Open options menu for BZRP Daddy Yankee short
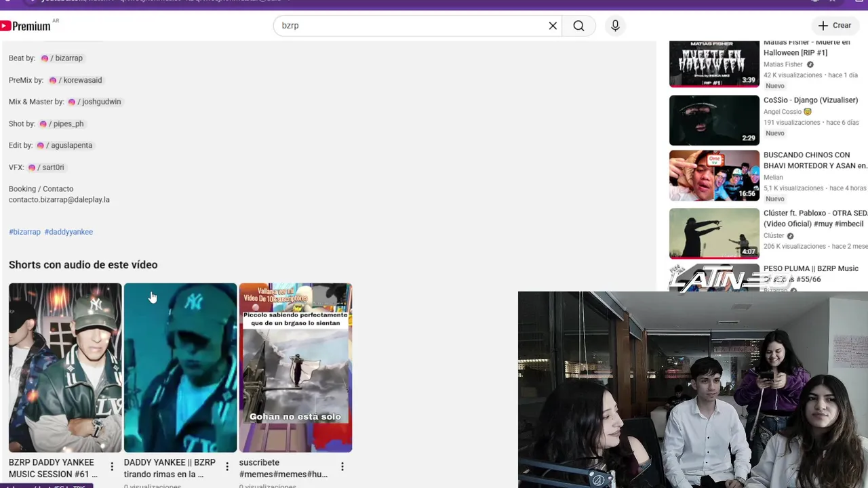The width and height of the screenshot is (868, 488). click(x=112, y=467)
